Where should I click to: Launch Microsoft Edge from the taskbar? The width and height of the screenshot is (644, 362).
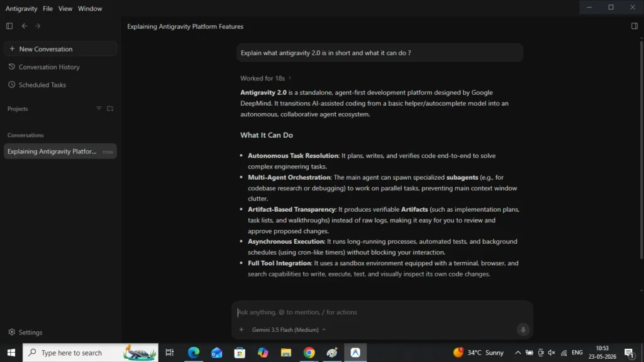[194, 353]
